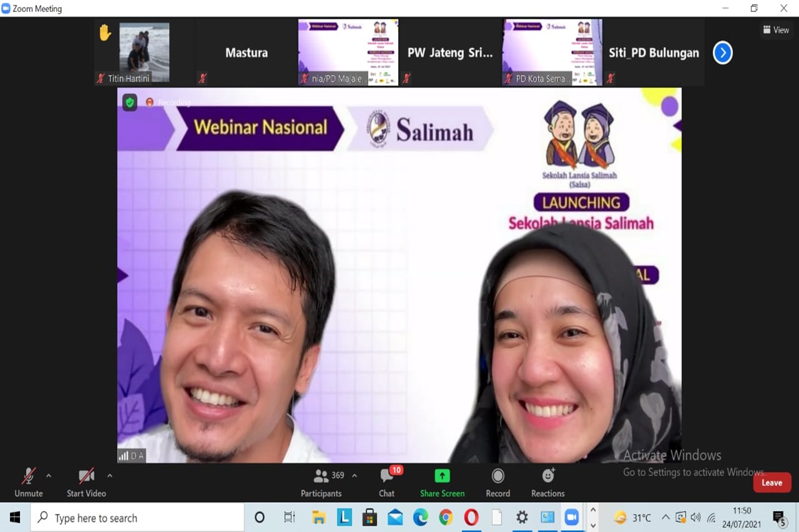Click the Record button
The width and height of the screenshot is (799, 532).
click(498, 483)
